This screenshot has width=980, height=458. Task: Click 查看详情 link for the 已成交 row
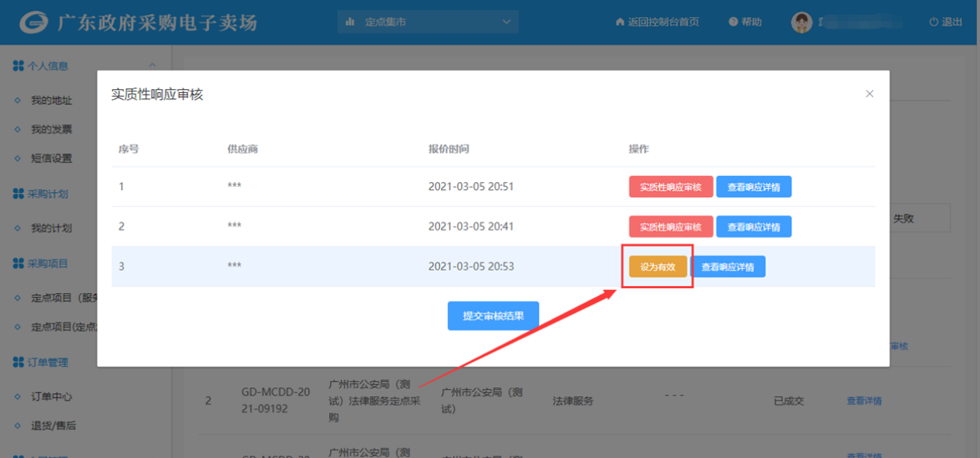[x=864, y=401]
